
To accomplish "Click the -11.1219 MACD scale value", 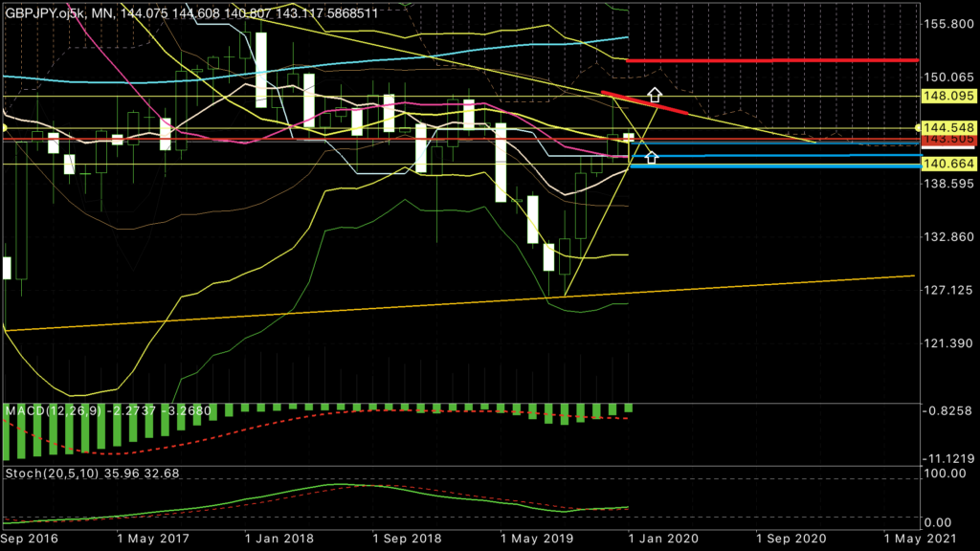I will 948,458.
